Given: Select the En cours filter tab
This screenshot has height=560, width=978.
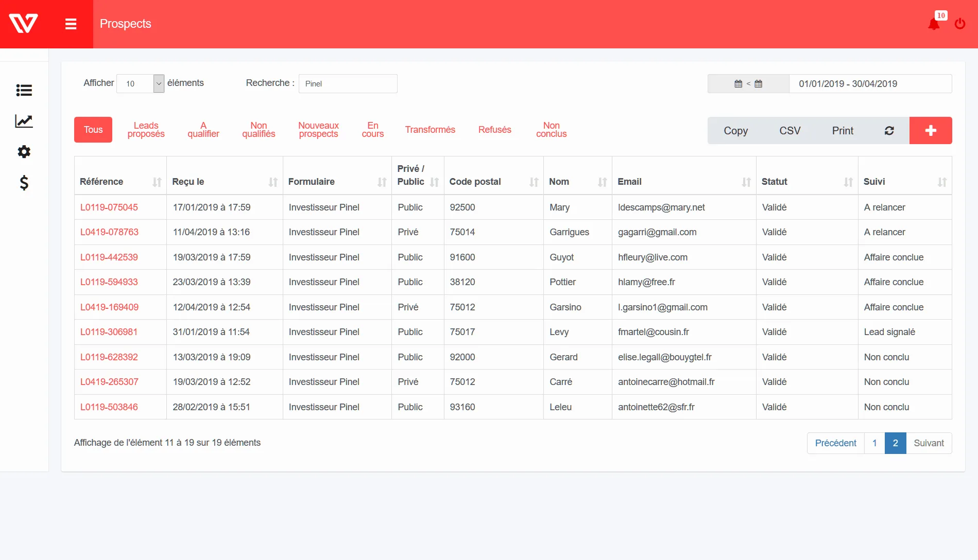Looking at the screenshot, I should (x=373, y=130).
